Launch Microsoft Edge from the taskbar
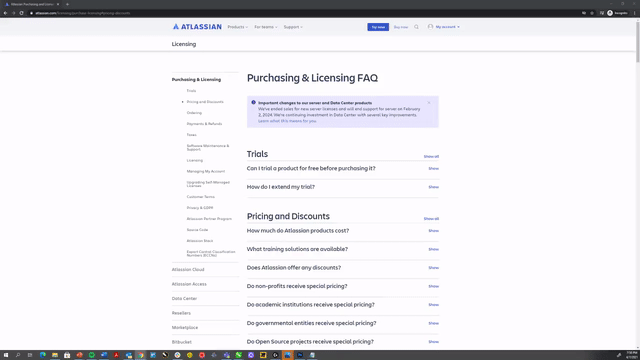Screen dimensions: 640x360 tap(42, 355)
